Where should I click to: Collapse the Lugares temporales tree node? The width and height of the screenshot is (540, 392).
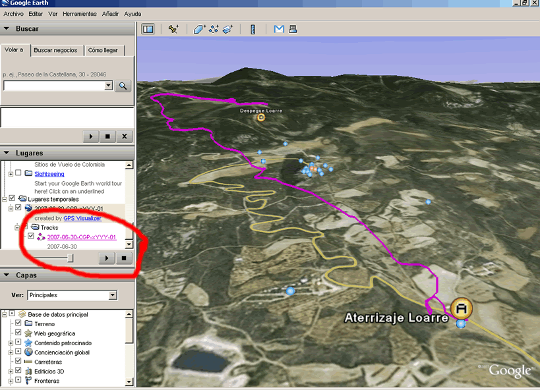[5, 199]
